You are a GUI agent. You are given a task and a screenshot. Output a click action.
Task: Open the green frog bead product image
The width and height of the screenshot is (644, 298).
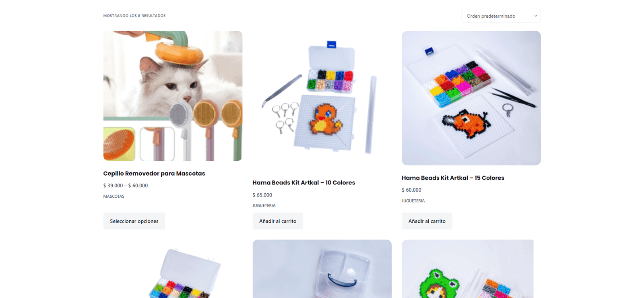tap(468, 269)
